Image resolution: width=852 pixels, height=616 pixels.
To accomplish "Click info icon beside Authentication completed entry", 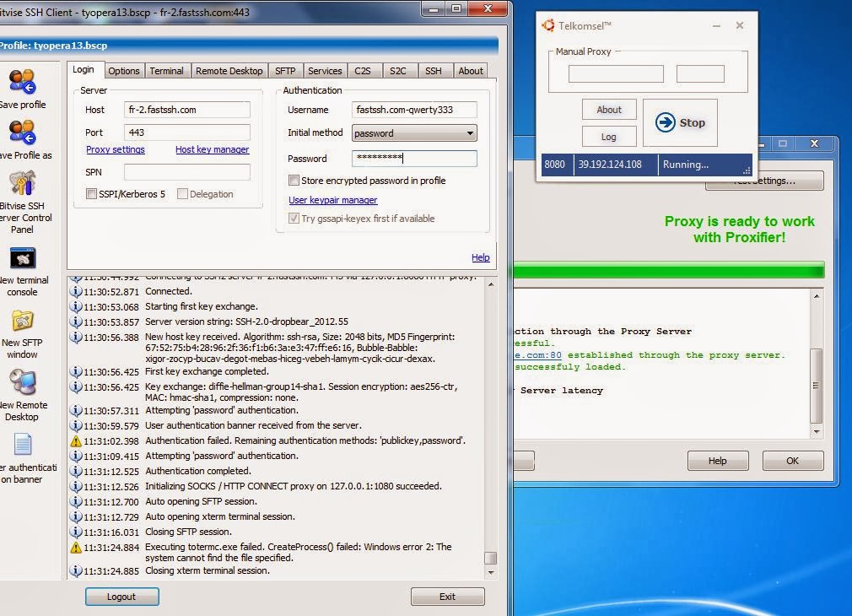I will (76, 471).
